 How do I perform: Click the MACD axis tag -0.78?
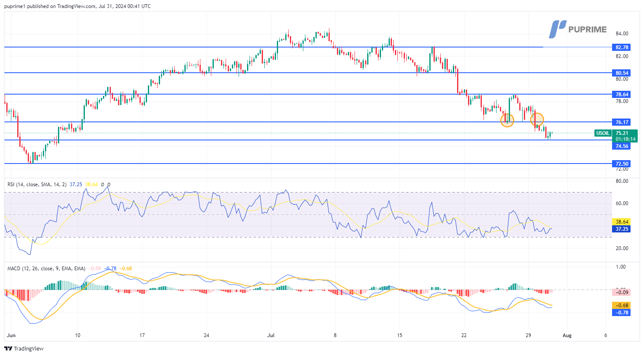(x=622, y=313)
